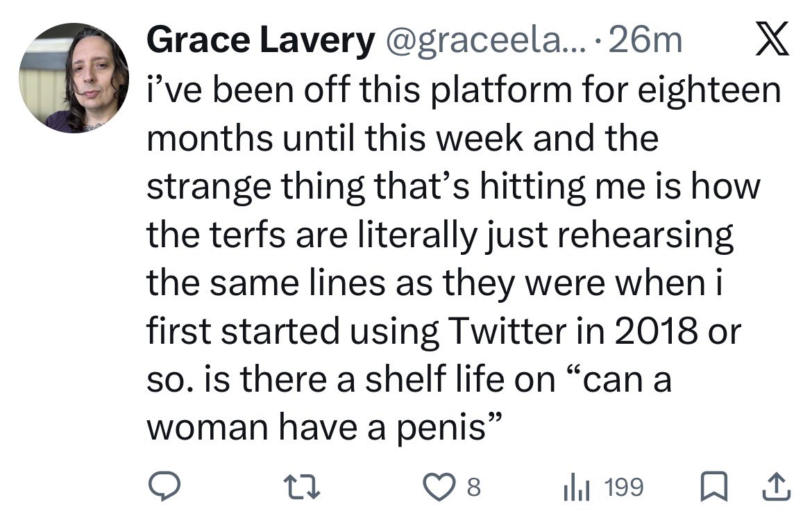Click the share upload arrow icon

[x=777, y=487]
